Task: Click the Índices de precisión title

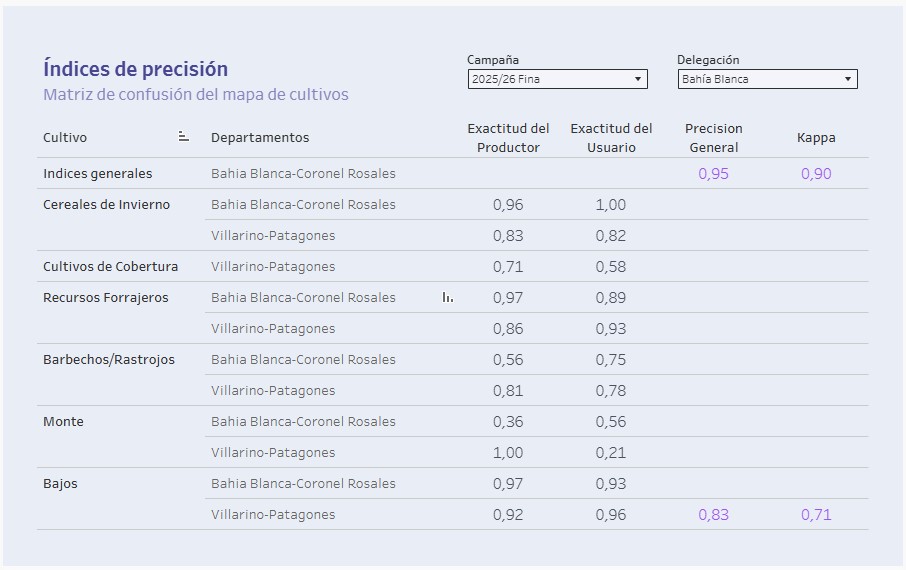Action: click(x=135, y=69)
